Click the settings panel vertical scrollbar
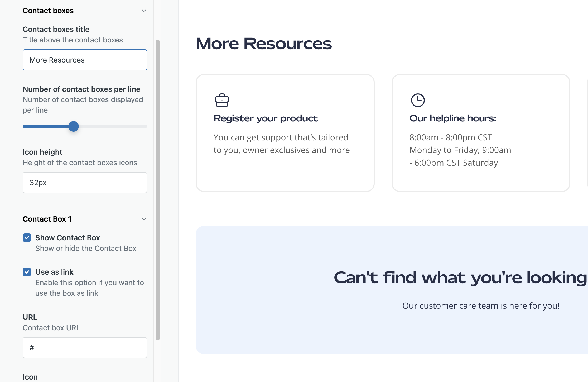The width and height of the screenshot is (588, 382). [x=158, y=190]
